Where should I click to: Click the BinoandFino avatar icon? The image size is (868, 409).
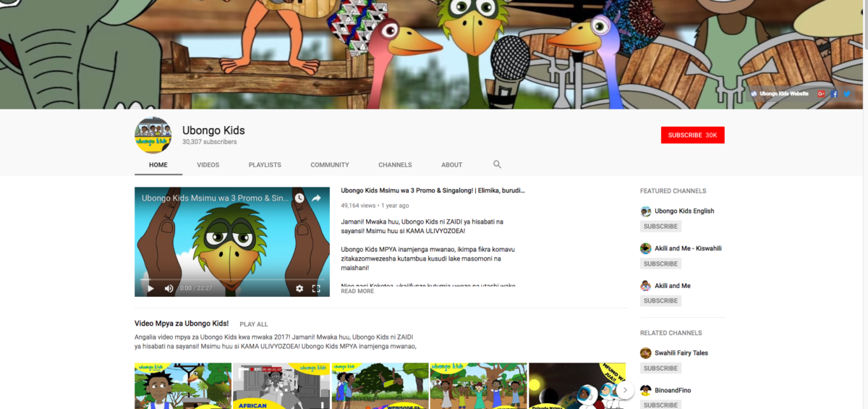point(646,390)
